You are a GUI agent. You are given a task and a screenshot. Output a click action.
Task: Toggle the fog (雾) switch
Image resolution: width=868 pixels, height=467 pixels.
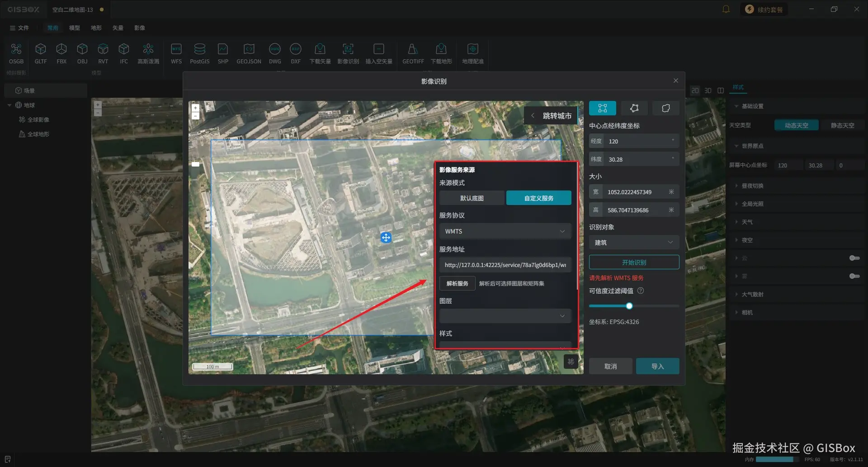coord(854,276)
